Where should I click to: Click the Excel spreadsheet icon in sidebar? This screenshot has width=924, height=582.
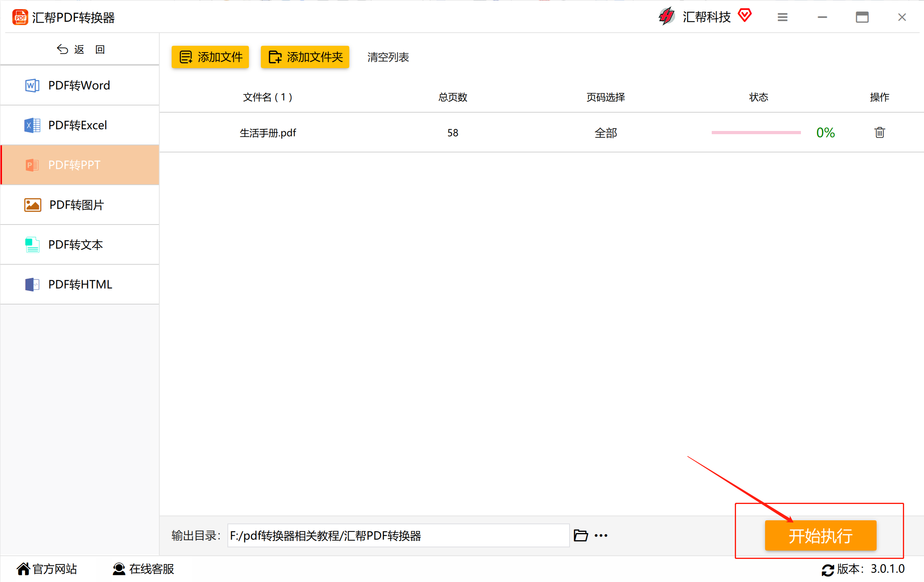coord(32,125)
